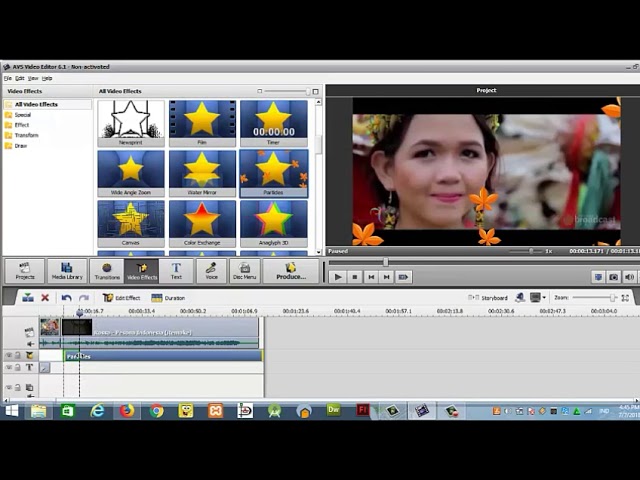The image size is (640, 480).
Task: Adjust the effects thumbnail size slider
Action: [x=308, y=91]
